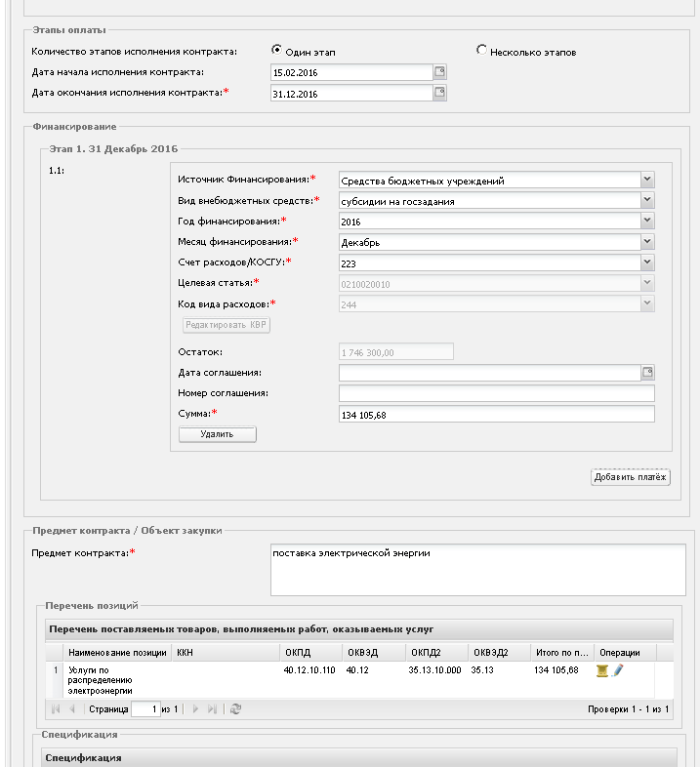Click 'Перечень поставляемых товаров' grid title bar
Viewport: 700px width, 767px height.
point(359,629)
